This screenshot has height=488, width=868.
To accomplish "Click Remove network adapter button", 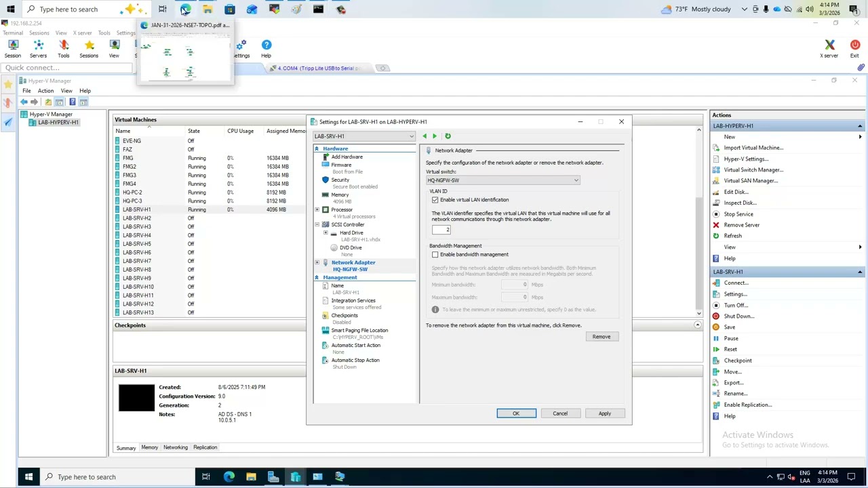I will click(x=601, y=337).
